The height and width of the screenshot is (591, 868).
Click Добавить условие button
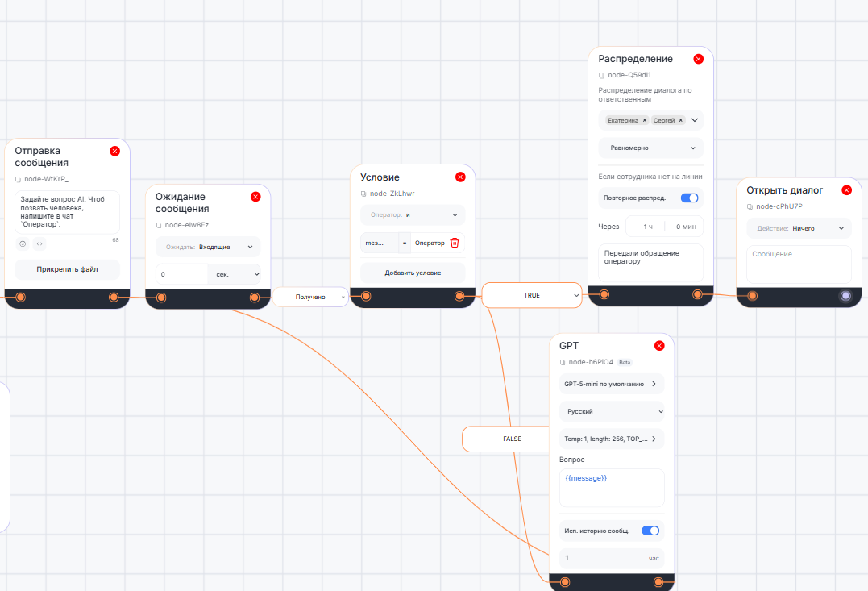click(x=413, y=273)
